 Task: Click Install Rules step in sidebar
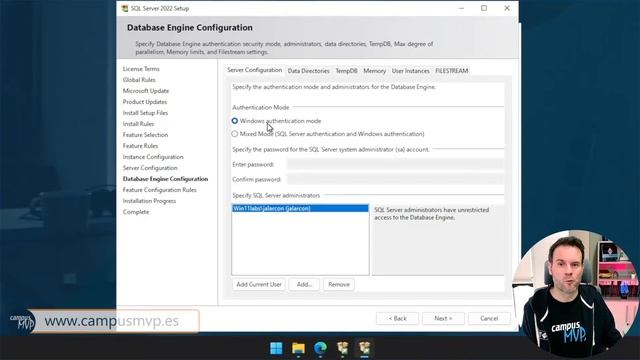138,124
